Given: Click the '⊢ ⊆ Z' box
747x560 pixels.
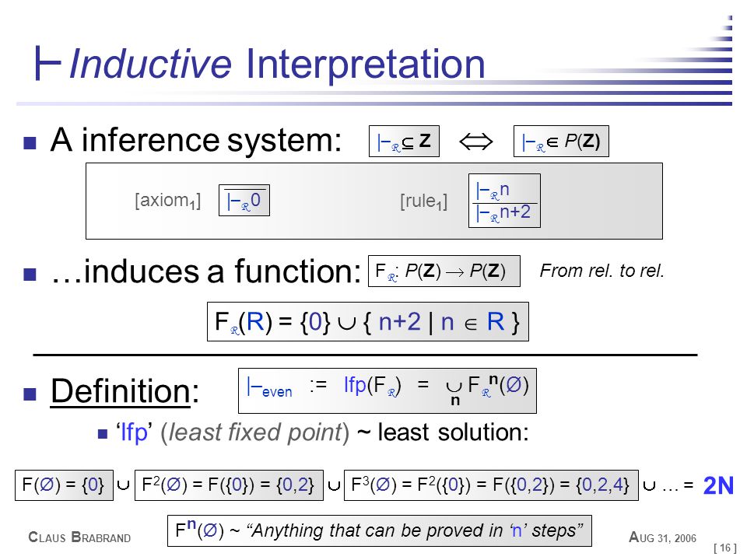Looking at the screenshot, I should 404,141.
